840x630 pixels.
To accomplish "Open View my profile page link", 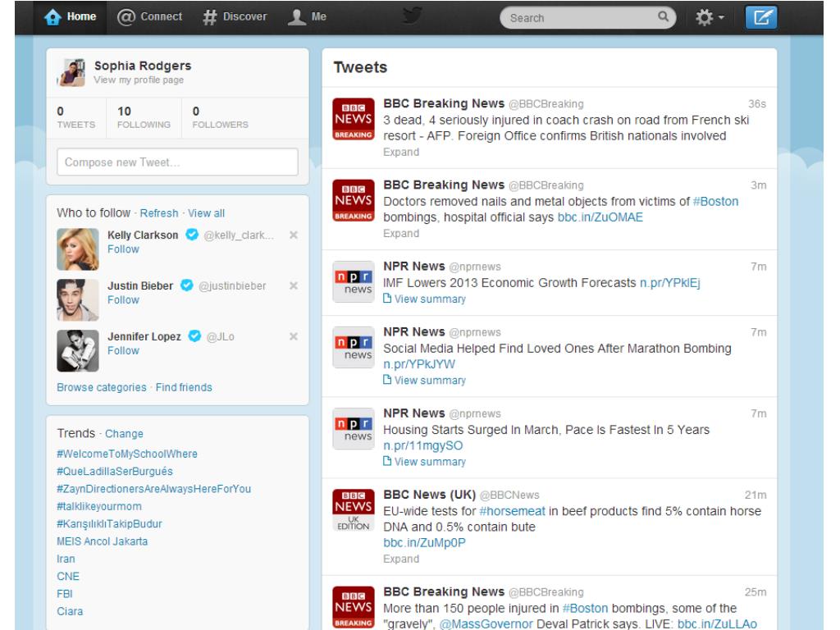I will [x=139, y=80].
